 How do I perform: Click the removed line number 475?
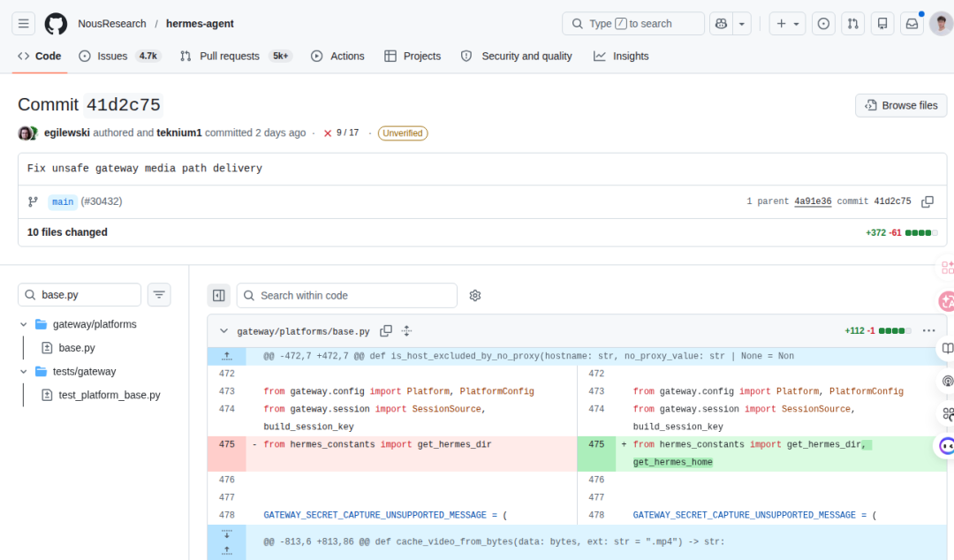(x=227, y=444)
